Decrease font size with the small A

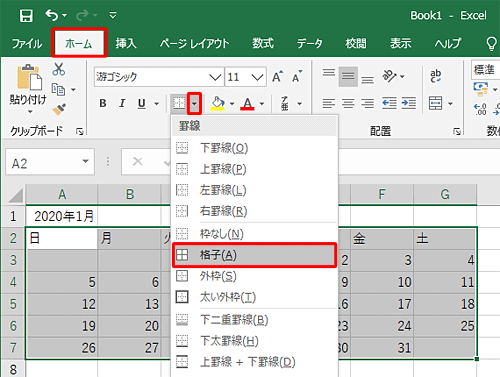coord(297,77)
